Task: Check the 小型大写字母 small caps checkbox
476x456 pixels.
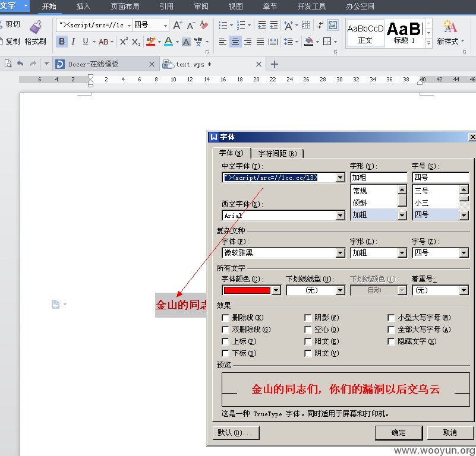Action: (x=391, y=318)
